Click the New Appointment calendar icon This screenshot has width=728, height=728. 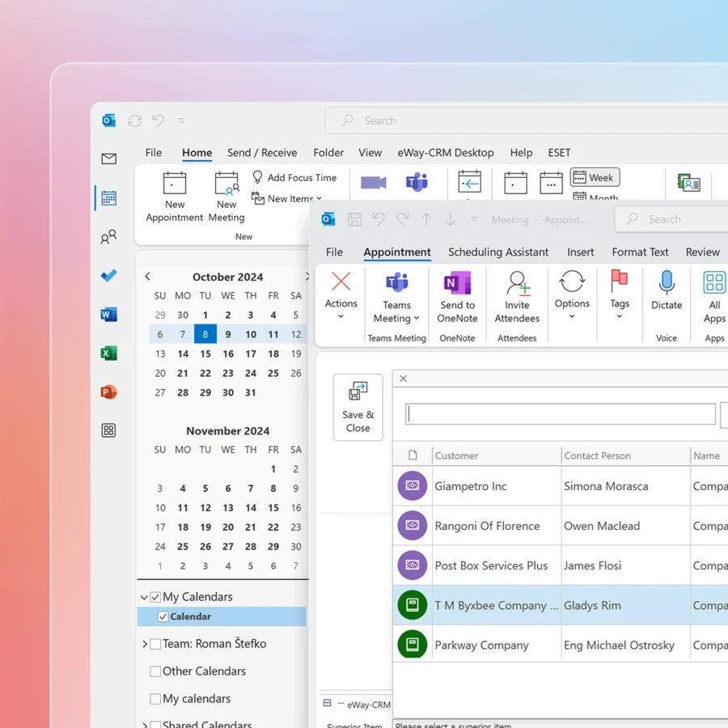click(x=175, y=184)
